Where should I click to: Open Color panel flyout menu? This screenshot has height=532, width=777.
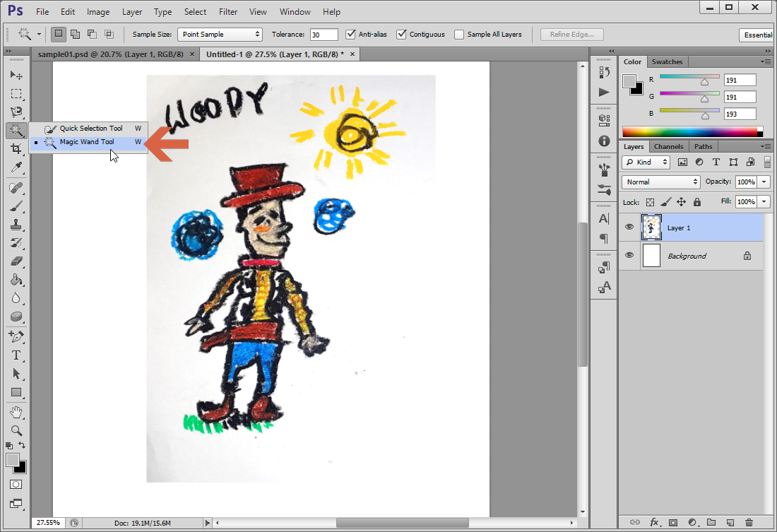click(x=766, y=62)
